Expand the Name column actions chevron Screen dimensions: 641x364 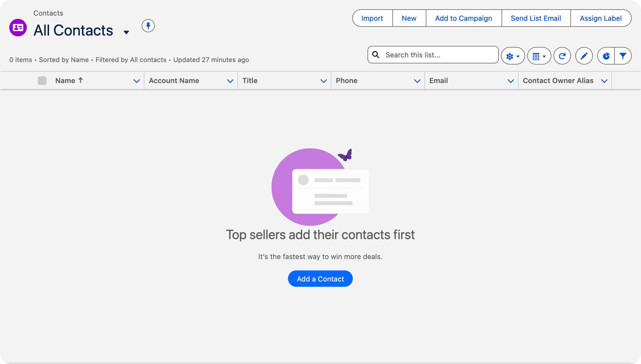pos(137,81)
